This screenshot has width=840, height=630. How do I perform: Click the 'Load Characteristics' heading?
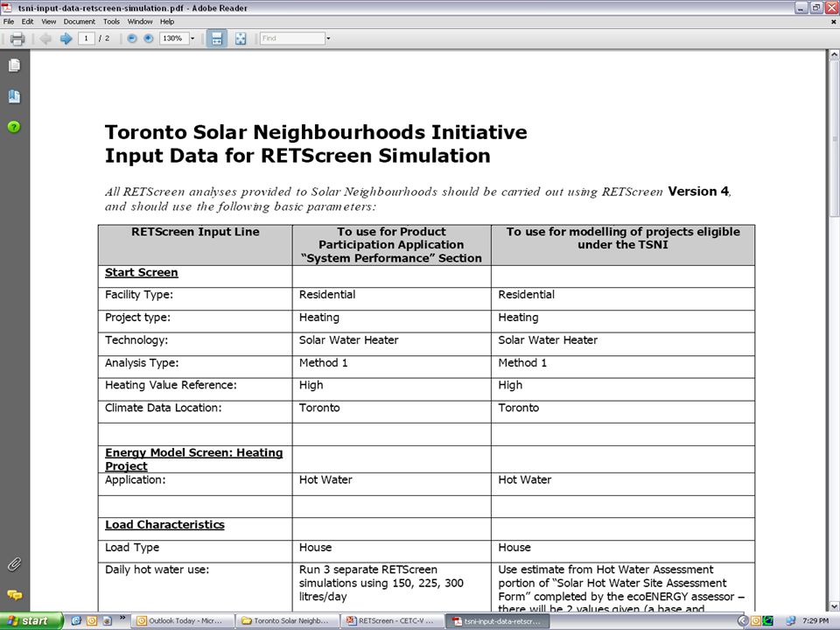(x=164, y=525)
